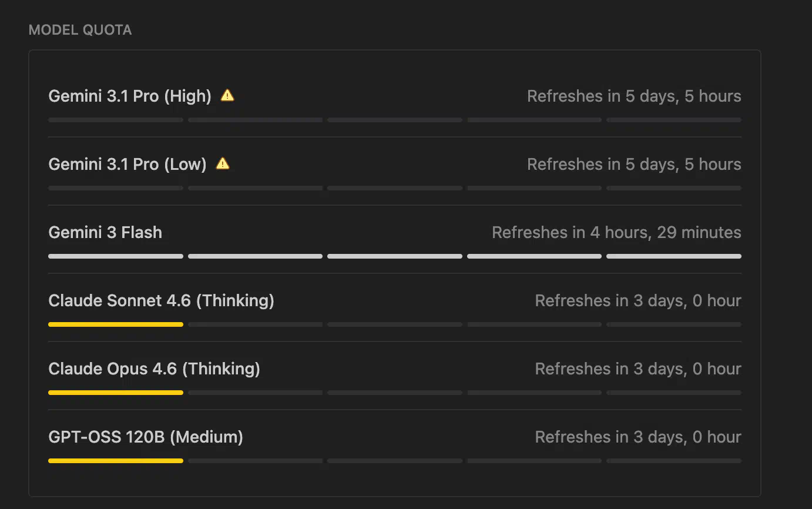
Task: Click the warning icon beside Gemini 3.1 Pro (Low)
Action: [x=223, y=163]
